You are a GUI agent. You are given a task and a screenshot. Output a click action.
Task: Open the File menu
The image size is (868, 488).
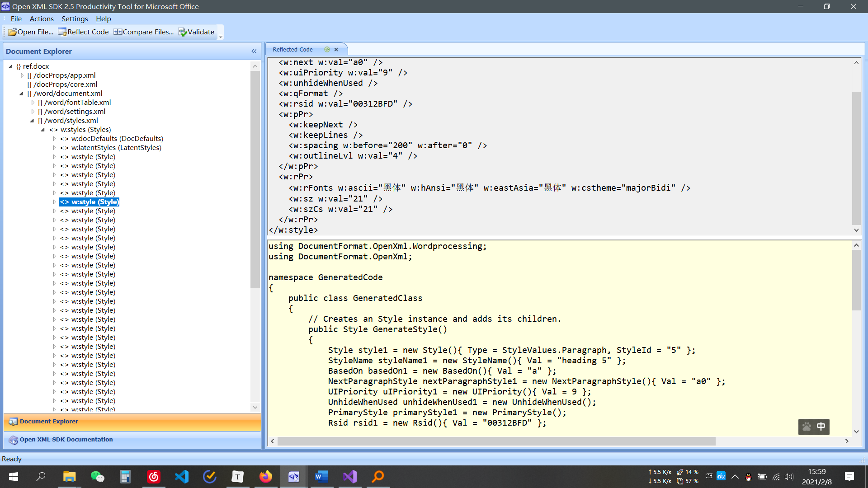[16, 19]
